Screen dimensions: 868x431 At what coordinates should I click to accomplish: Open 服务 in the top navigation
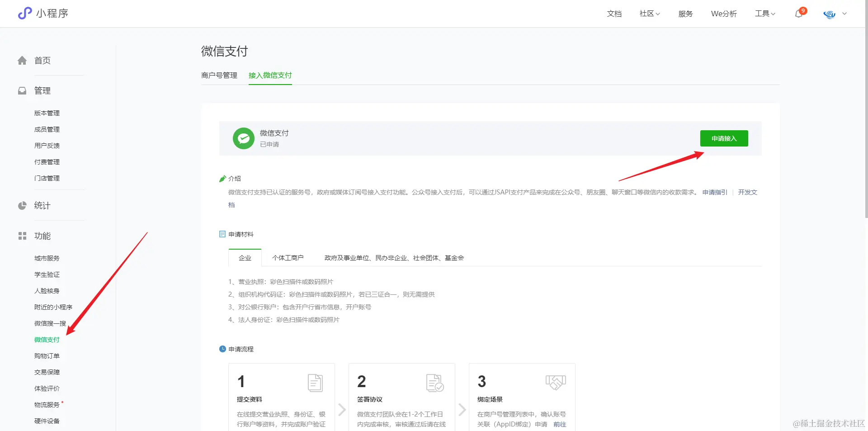click(x=686, y=14)
